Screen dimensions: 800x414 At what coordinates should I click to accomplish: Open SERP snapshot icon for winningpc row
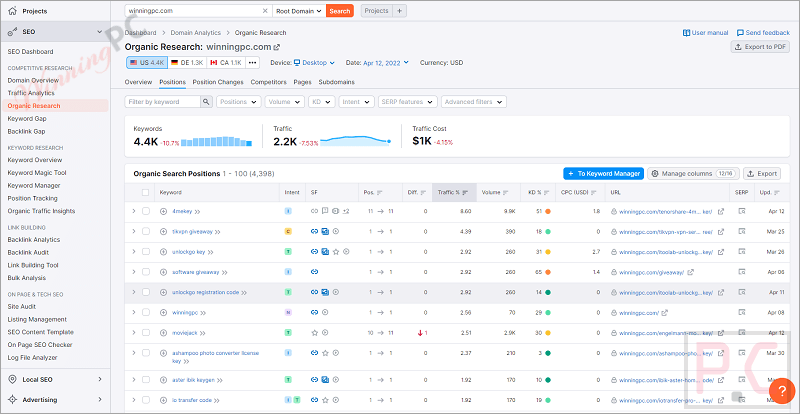742,312
